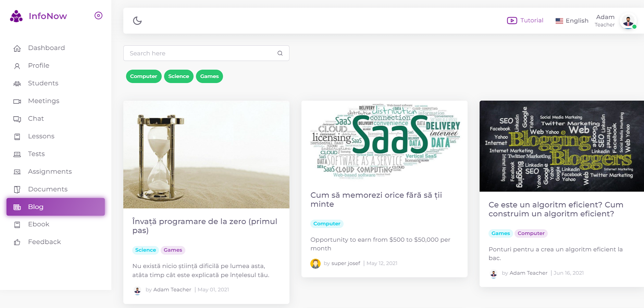Open the Dashboard home icon
Image resolution: width=644 pixels, height=308 pixels.
pos(17,48)
